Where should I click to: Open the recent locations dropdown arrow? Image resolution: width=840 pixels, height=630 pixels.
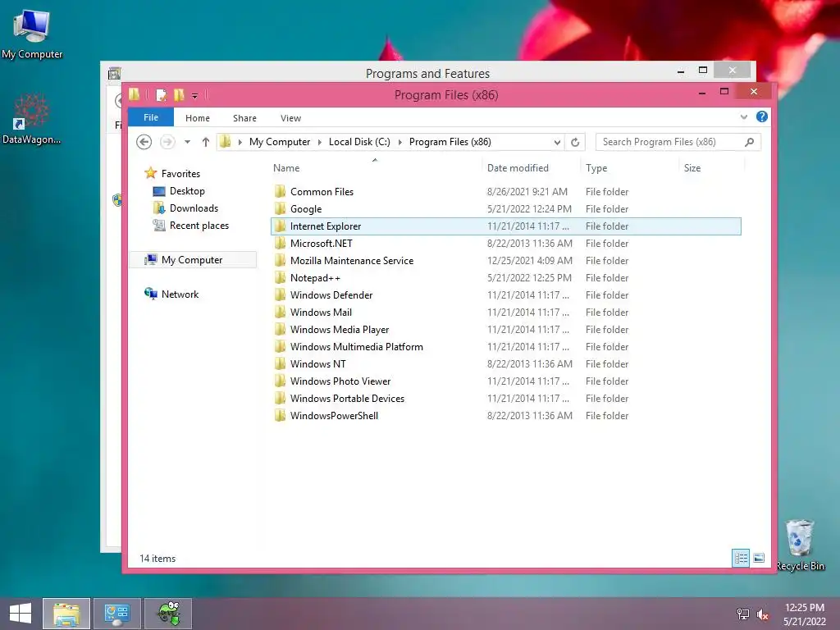(187, 142)
